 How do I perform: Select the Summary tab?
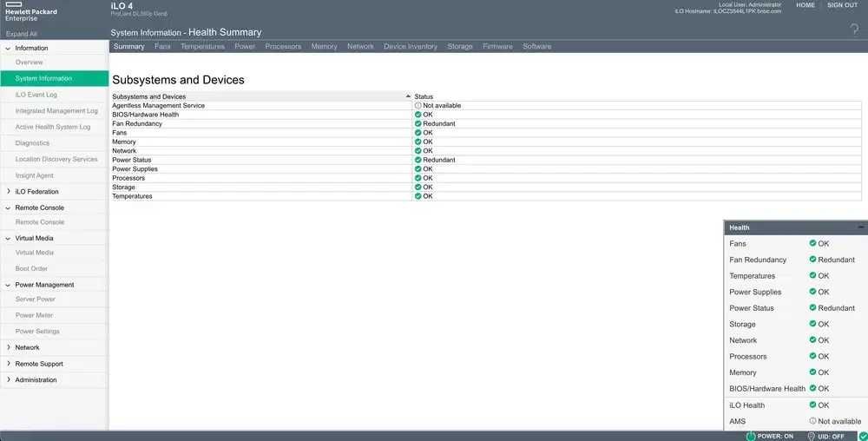pyautogui.click(x=129, y=47)
